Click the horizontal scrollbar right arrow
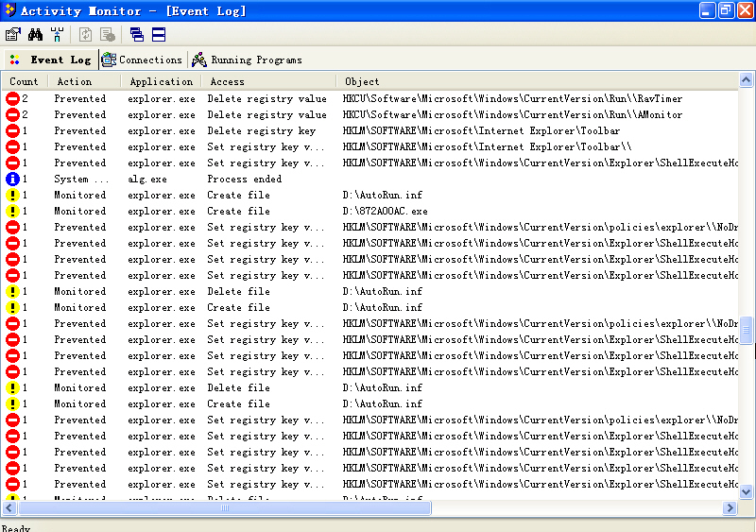Image resolution: width=756 pixels, height=532 pixels. point(730,507)
